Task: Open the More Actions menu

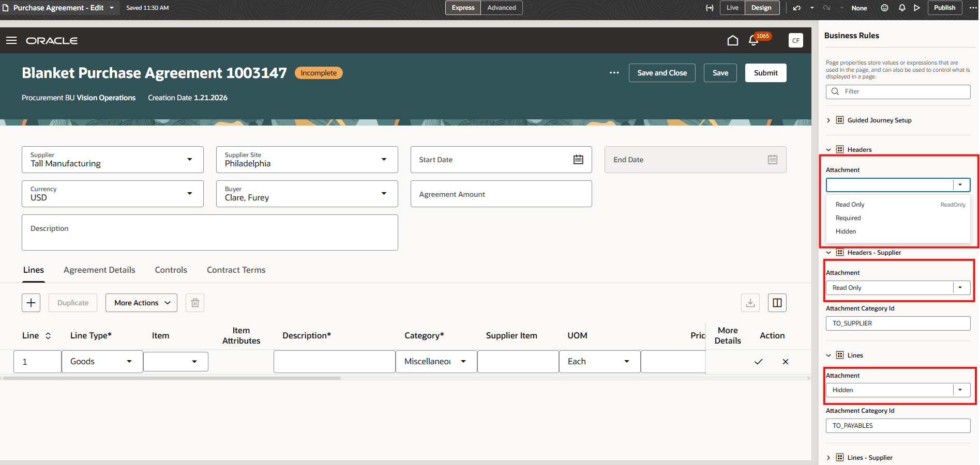Action: click(x=141, y=303)
